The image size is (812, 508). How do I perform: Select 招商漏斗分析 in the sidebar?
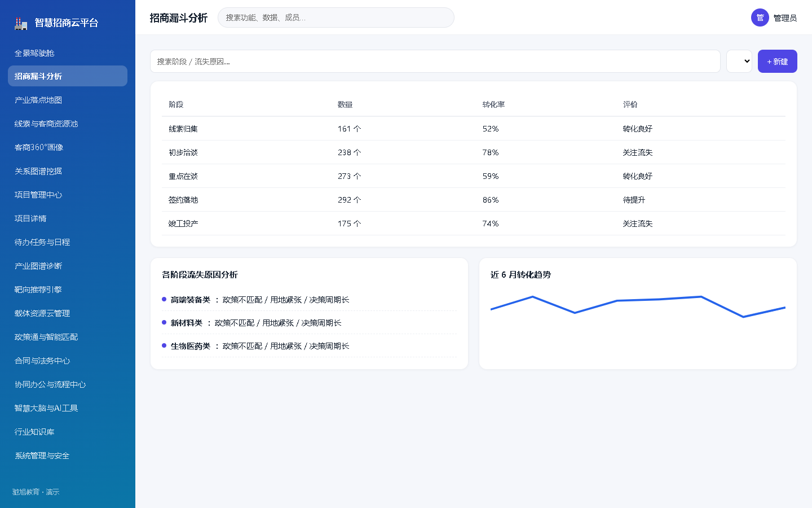(x=68, y=76)
